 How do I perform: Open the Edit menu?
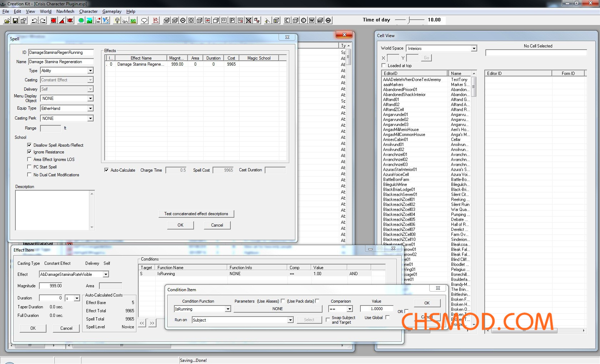[x=17, y=11]
